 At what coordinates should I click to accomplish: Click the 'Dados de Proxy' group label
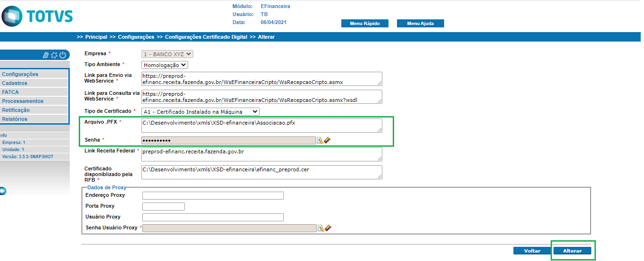tap(107, 187)
